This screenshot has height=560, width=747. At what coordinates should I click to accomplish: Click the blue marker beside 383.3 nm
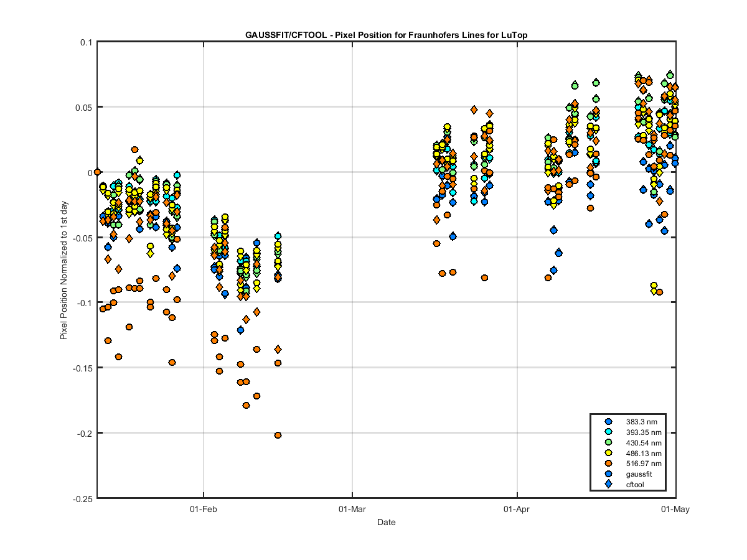(608, 421)
